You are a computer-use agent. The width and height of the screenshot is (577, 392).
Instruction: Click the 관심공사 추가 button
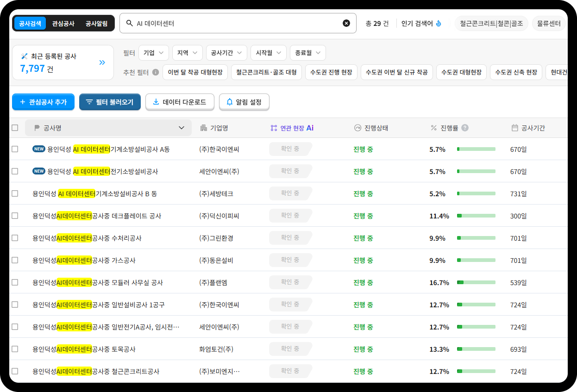[x=43, y=102]
